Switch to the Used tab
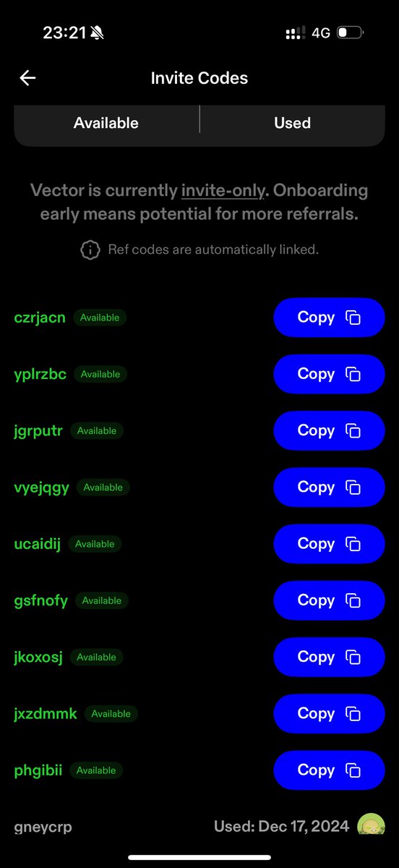This screenshot has width=399, height=868. pos(293,123)
